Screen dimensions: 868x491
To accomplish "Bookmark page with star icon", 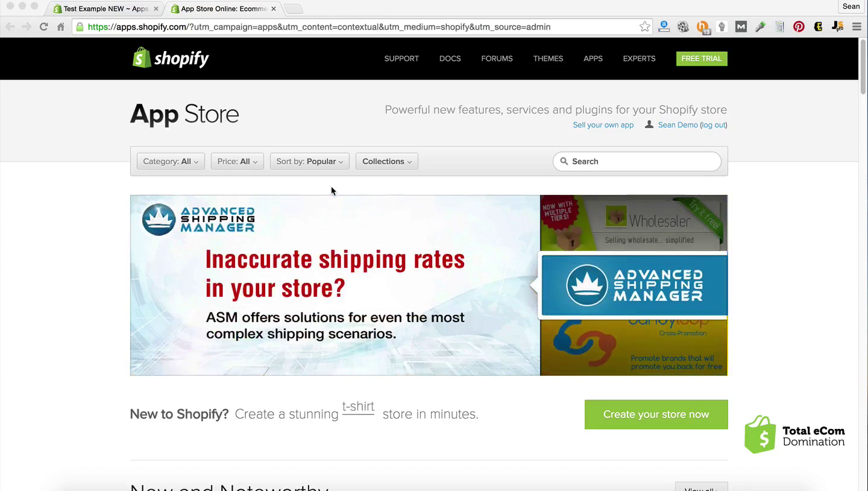I will (644, 27).
